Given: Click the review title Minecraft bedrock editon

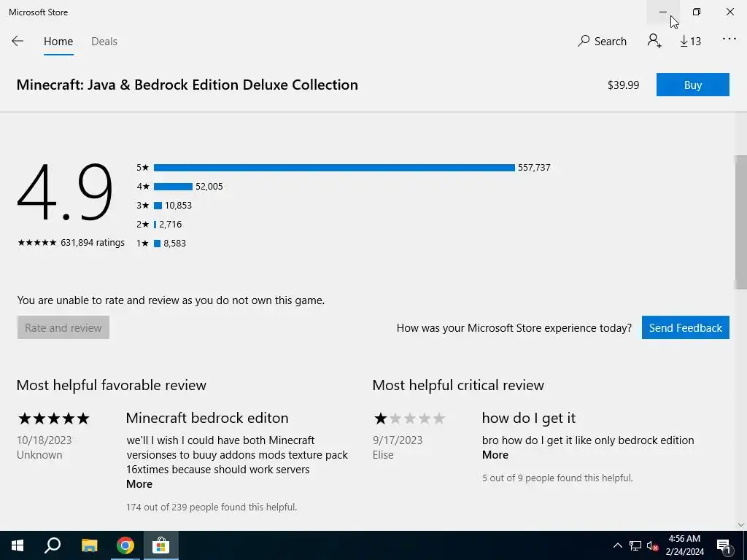Looking at the screenshot, I should [x=207, y=418].
